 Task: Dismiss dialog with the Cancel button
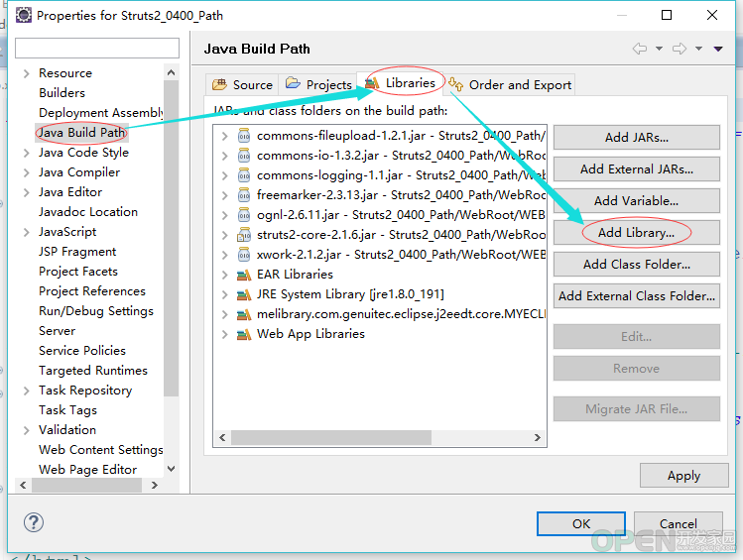pyautogui.click(x=679, y=523)
